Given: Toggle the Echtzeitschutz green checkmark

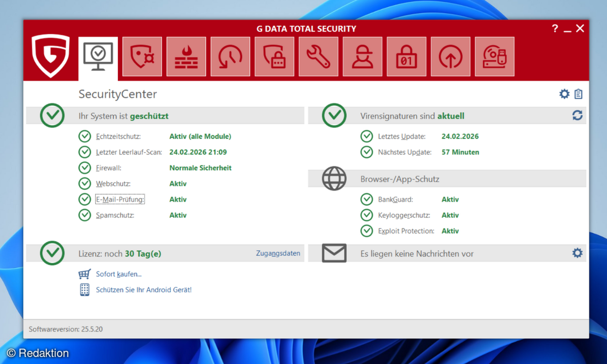Looking at the screenshot, I should point(85,136).
